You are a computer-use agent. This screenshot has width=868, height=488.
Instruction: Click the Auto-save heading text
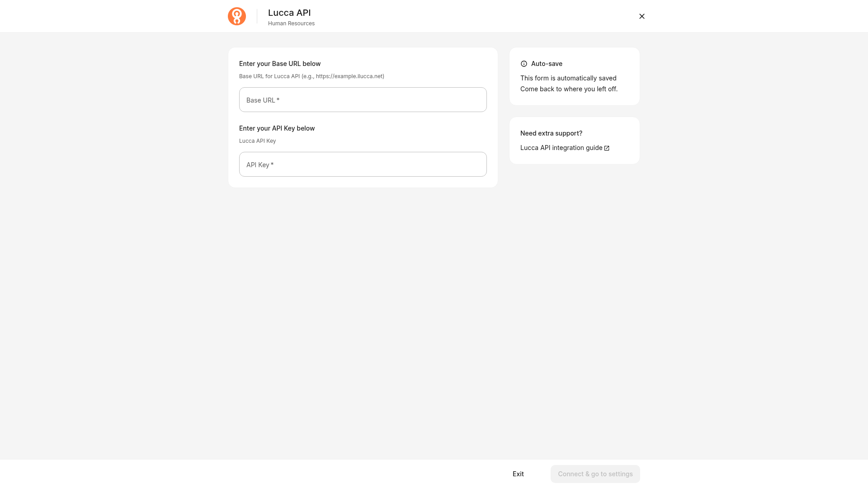547,64
